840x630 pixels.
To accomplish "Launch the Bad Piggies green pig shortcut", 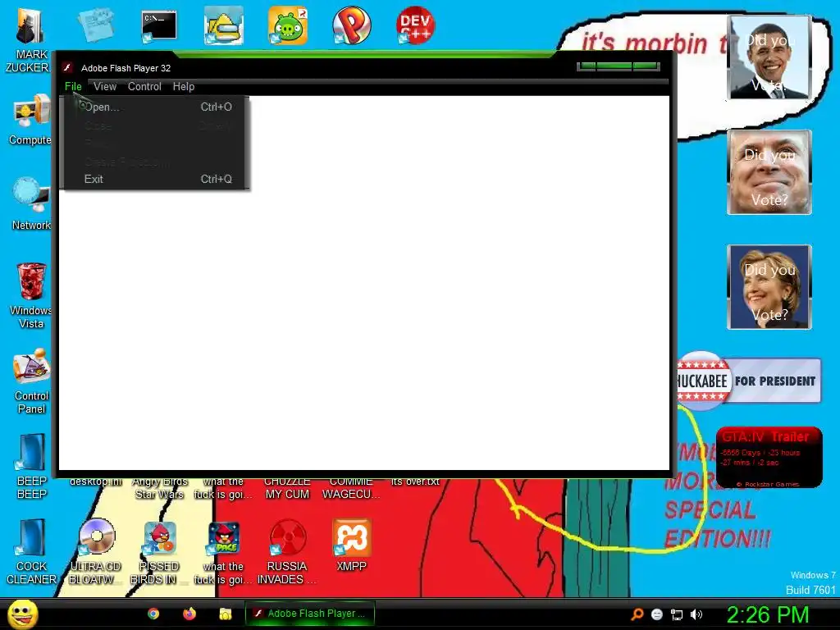I will click(288, 25).
